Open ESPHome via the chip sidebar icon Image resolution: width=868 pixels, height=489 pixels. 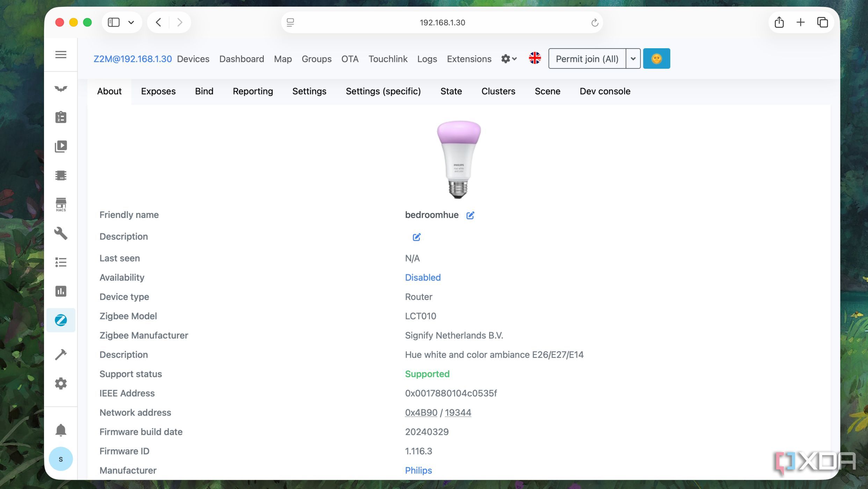(x=61, y=175)
